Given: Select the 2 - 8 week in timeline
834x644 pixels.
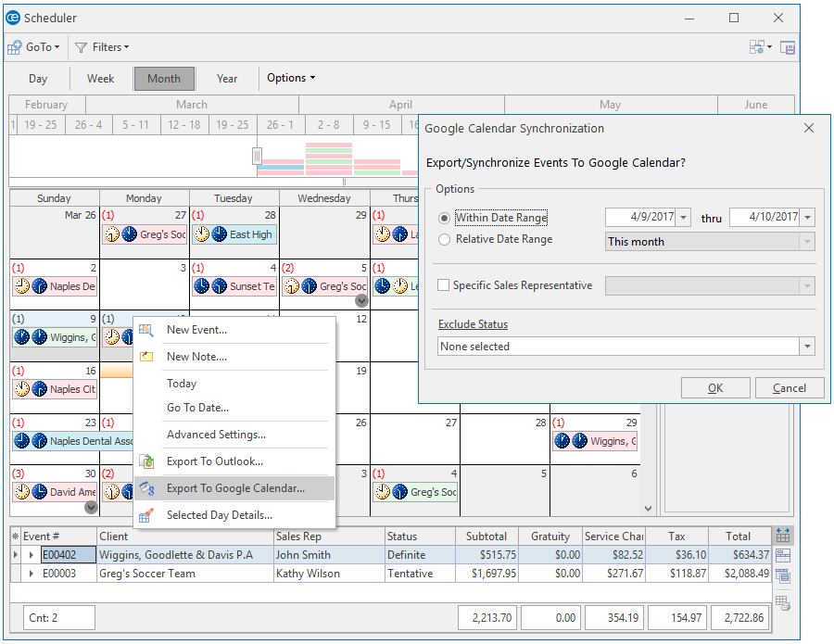Looking at the screenshot, I should pyautogui.click(x=328, y=125).
